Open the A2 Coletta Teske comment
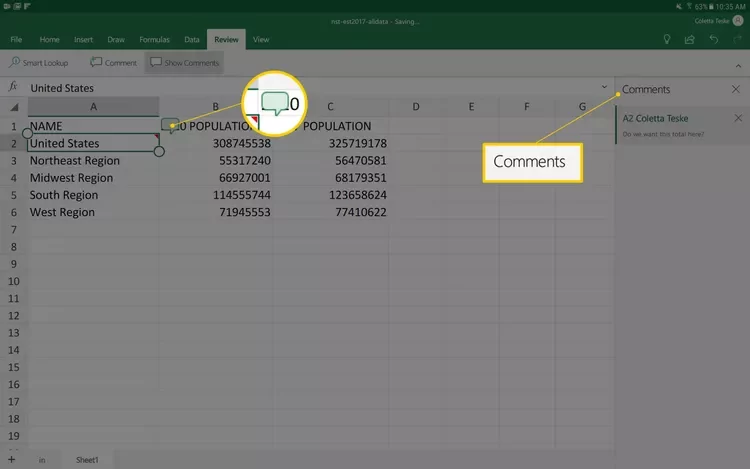This screenshot has width=750, height=469. point(680,125)
